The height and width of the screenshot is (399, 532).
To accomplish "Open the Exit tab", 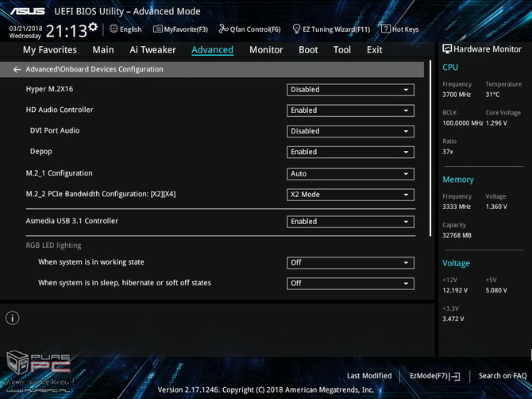I will 375,50.
